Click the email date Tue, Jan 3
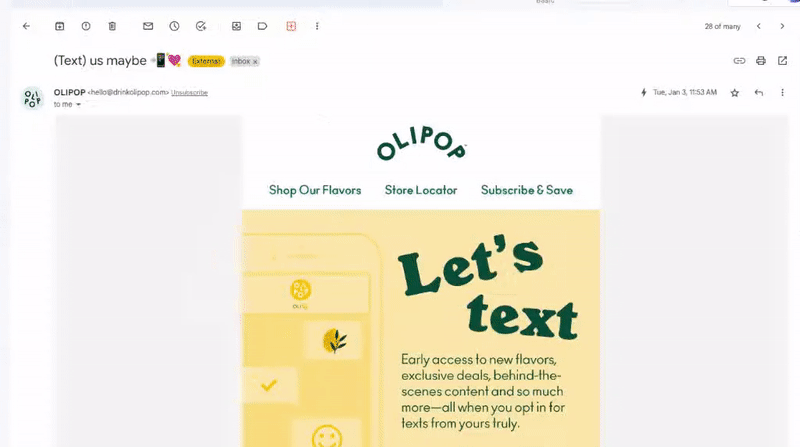The height and width of the screenshot is (447, 800). [685, 92]
